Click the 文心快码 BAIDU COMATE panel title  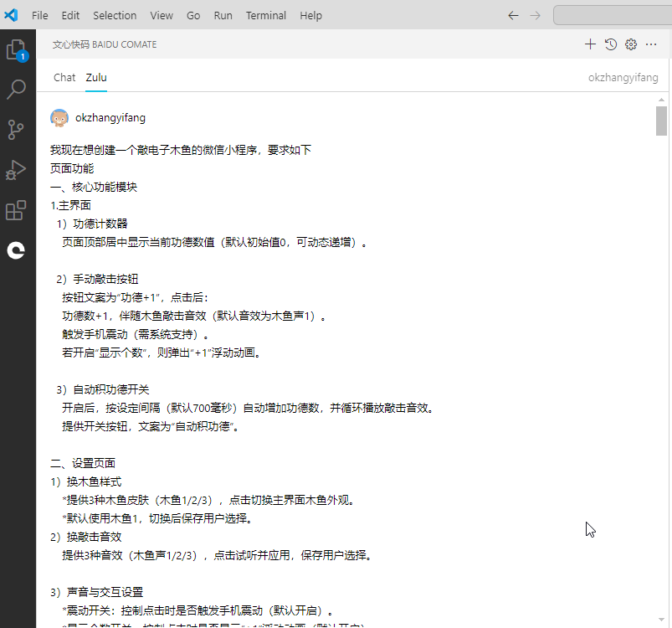click(105, 44)
